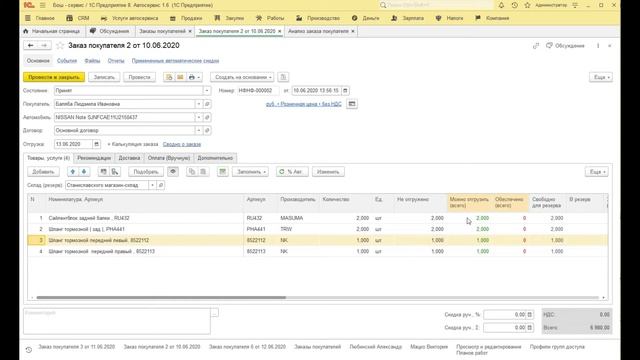This screenshot has width=640, height=360.
Task: Open buyer Балаба Людмила Ивановна card
Action: pos(207,104)
